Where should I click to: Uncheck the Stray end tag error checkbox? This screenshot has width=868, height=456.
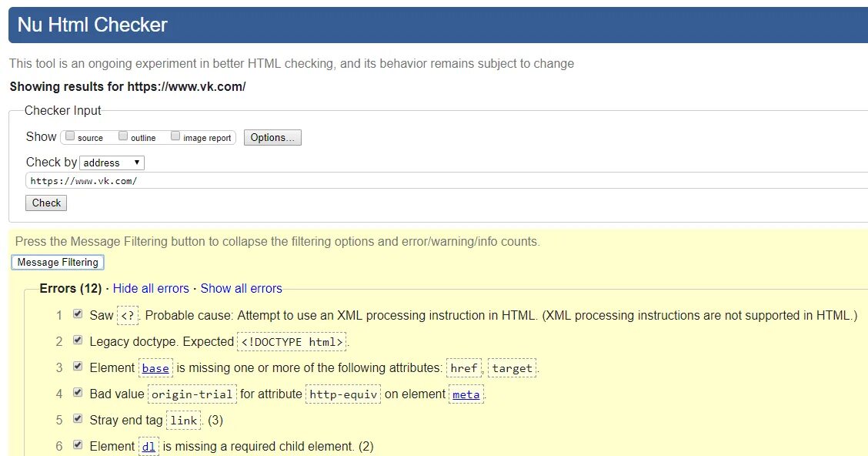tap(77, 419)
